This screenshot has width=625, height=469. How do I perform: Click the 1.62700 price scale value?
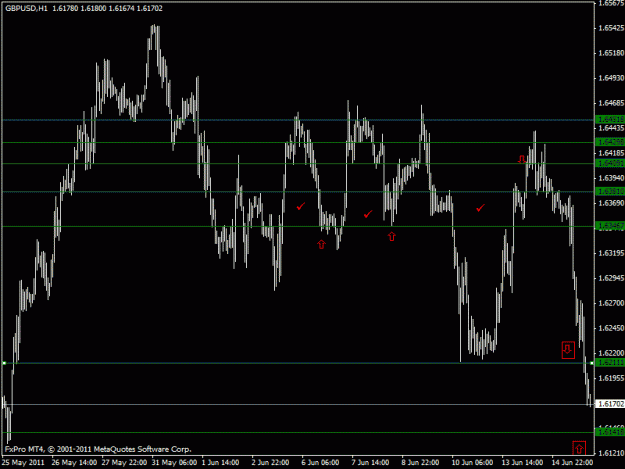tap(611, 303)
